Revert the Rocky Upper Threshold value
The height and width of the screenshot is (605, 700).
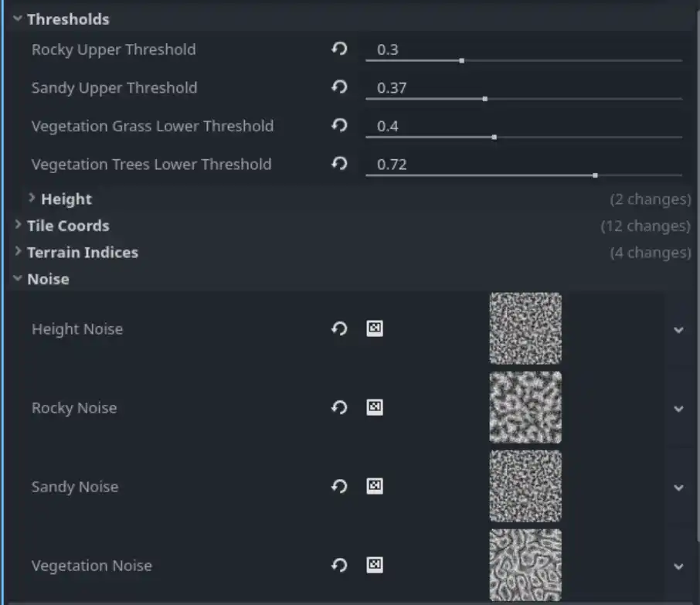(x=338, y=49)
